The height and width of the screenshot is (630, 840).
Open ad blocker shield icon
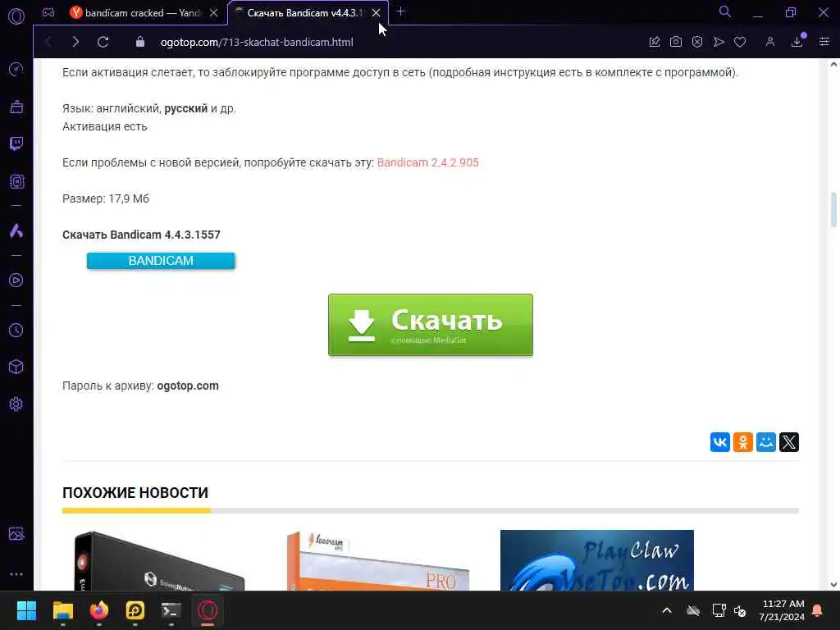coord(697,42)
